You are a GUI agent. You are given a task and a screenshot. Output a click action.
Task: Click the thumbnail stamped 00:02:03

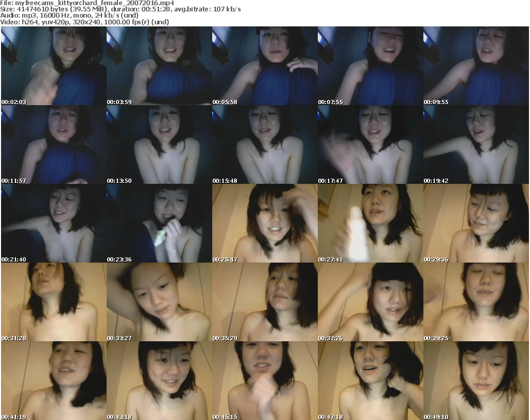54,66
